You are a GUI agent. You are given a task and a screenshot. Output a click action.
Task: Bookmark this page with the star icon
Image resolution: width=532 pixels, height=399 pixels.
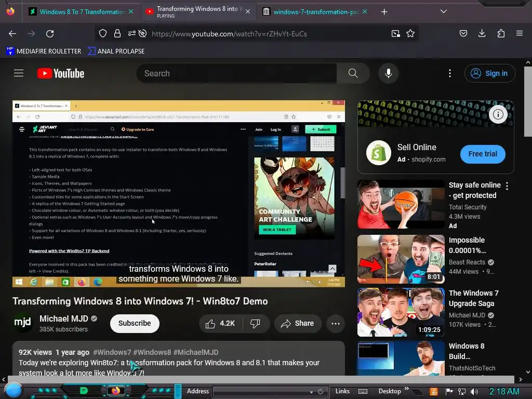coord(410,33)
